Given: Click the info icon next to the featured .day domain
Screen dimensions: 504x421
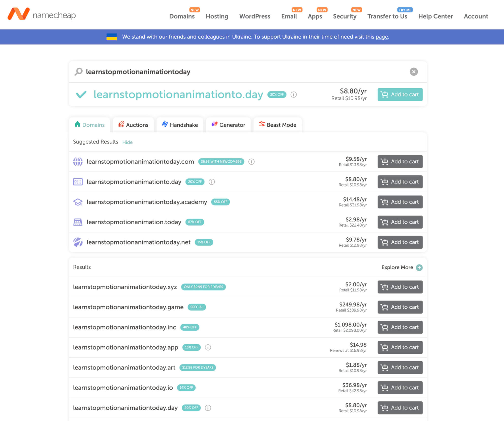Looking at the screenshot, I should click(x=293, y=94).
